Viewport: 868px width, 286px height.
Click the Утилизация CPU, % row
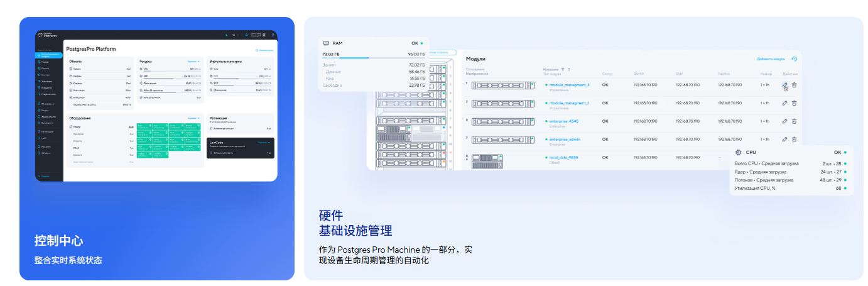coord(791,188)
